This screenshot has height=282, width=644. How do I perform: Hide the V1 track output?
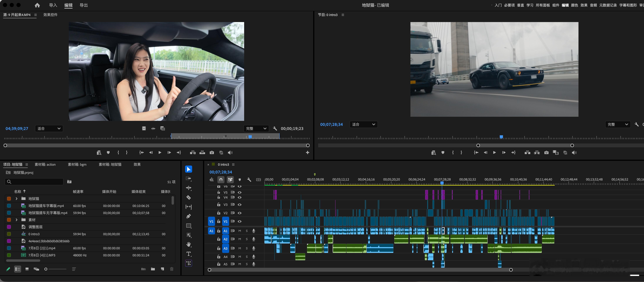pyautogui.click(x=239, y=221)
